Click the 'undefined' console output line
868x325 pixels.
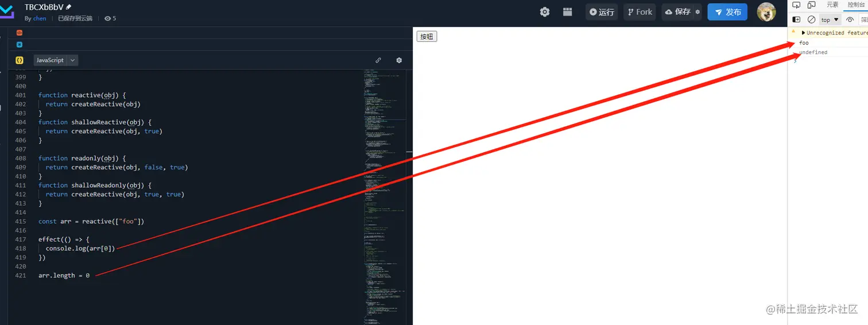coord(828,52)
